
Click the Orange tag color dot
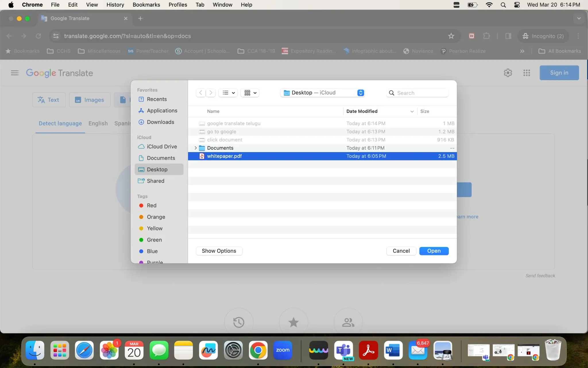coord(141,217)
